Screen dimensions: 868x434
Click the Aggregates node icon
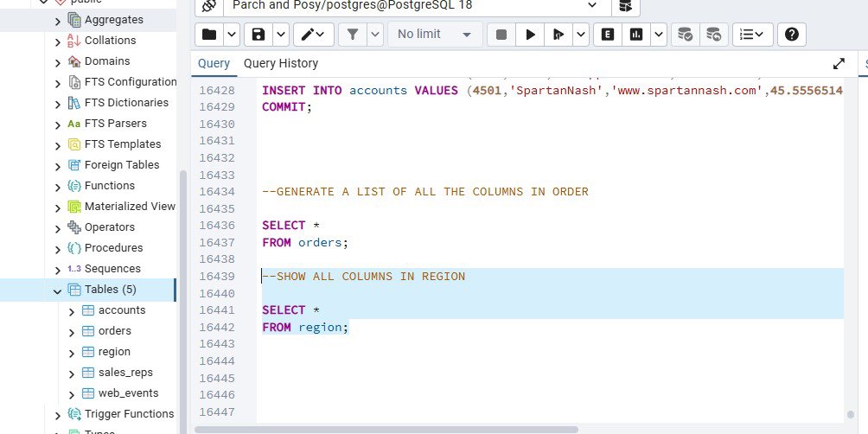coord(74,20)
